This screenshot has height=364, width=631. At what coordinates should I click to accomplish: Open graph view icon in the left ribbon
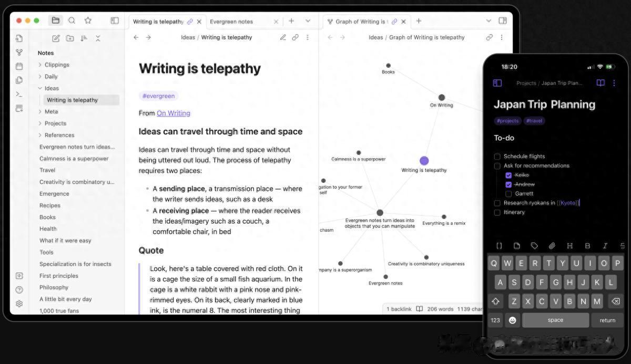pos(19,53)
